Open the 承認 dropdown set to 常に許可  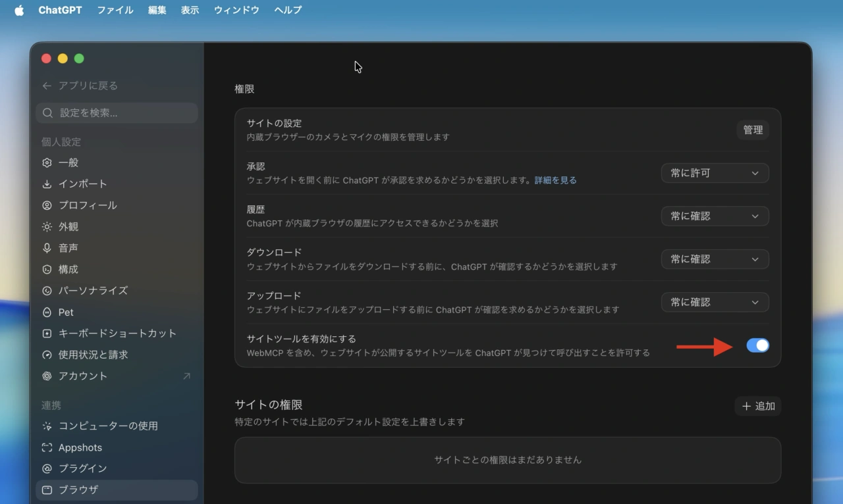(715, 173)
